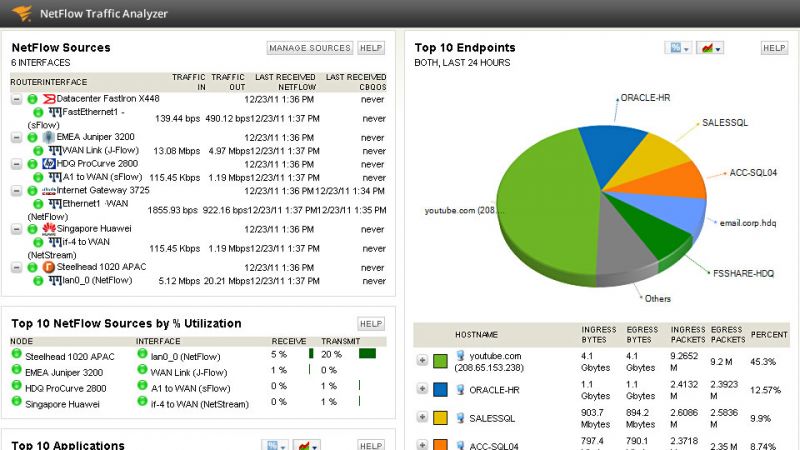Screen dimensions: 800x450
Task: Click the A1 to WAN (sFlow) interface icon
Action: (x=55, y=177)
